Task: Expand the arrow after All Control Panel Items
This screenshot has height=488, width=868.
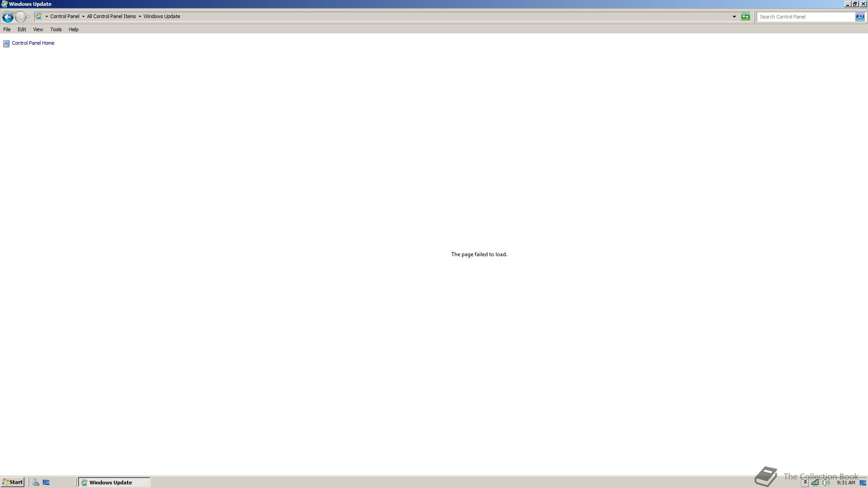Action: point(140,16)
